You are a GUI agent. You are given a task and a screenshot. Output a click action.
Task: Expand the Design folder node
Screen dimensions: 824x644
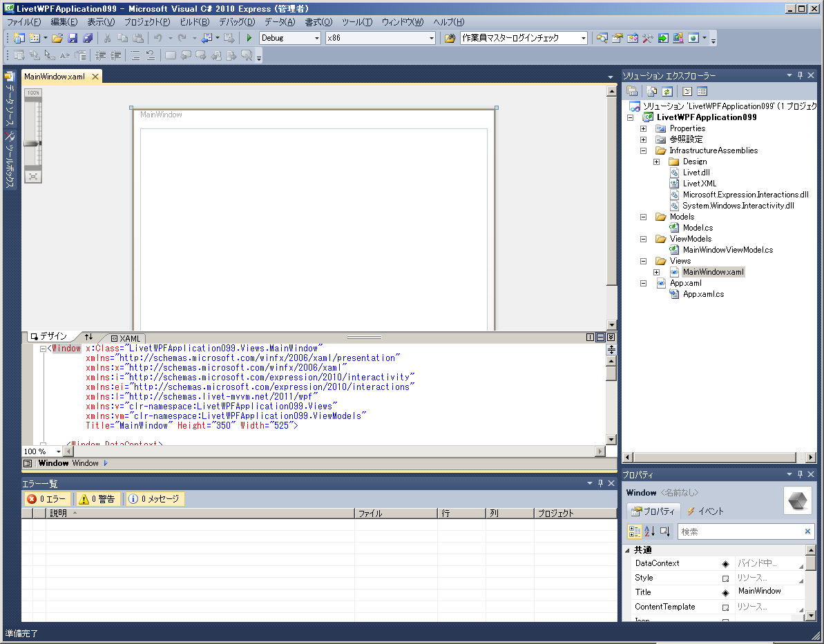(x=656, y=162)
